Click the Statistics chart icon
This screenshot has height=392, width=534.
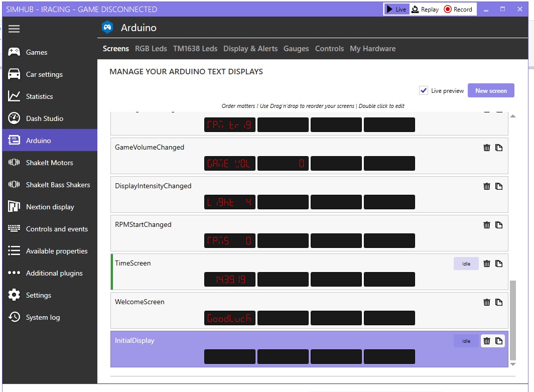[x=14, y=96]
